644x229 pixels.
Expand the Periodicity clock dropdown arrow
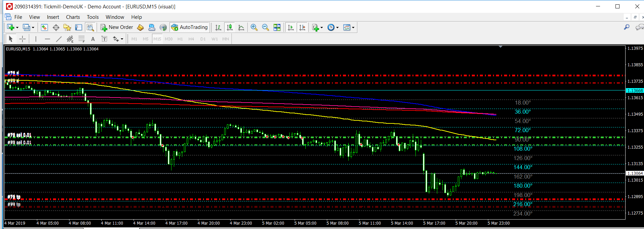(337, 28)
